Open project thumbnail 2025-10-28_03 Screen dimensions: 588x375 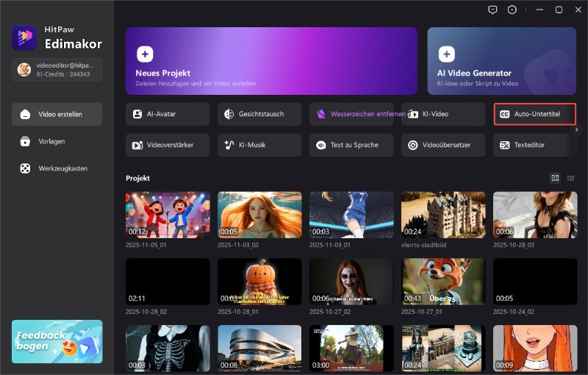click(535, 215)
